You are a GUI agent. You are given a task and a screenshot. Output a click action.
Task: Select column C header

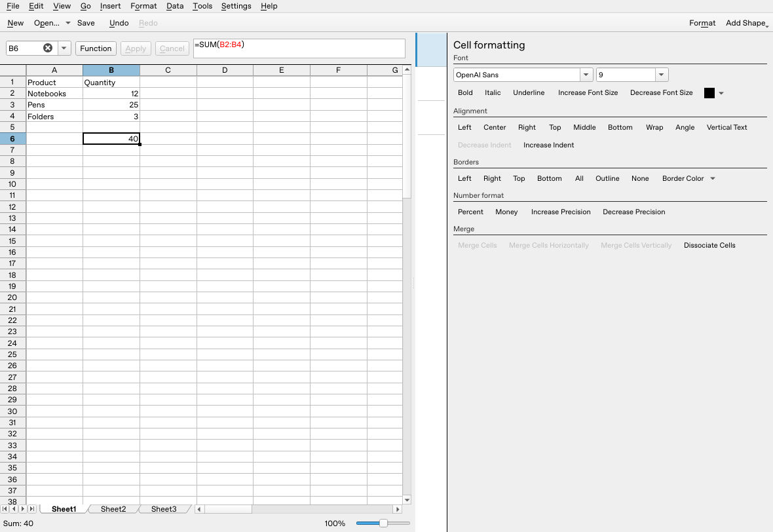tap(168, 70)
